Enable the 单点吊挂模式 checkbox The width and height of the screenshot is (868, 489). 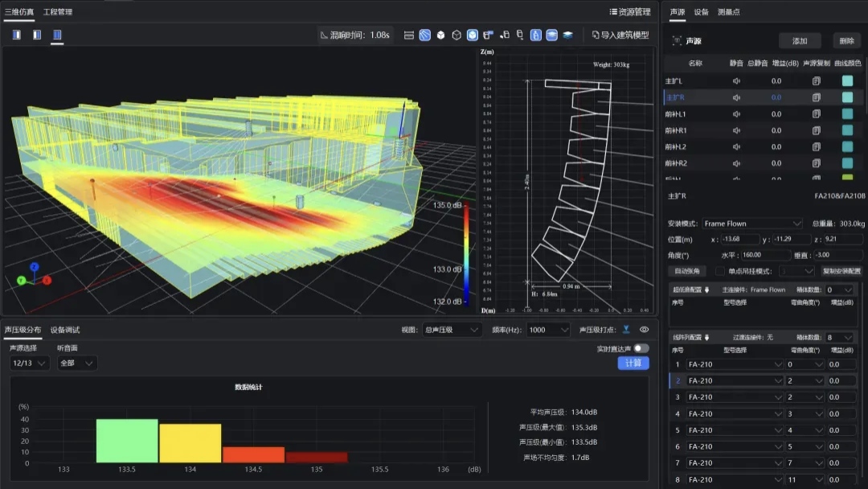pos(720,271)
